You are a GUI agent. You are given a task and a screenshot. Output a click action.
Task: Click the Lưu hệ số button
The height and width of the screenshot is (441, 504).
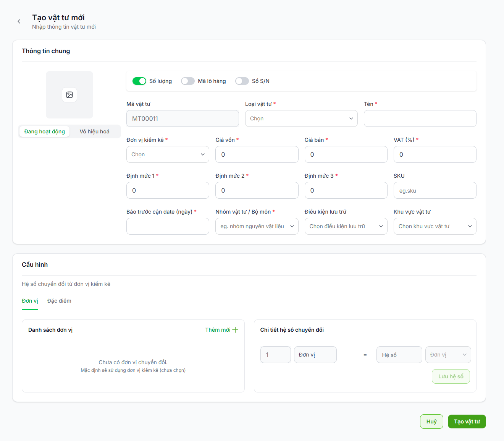(451, 376)
